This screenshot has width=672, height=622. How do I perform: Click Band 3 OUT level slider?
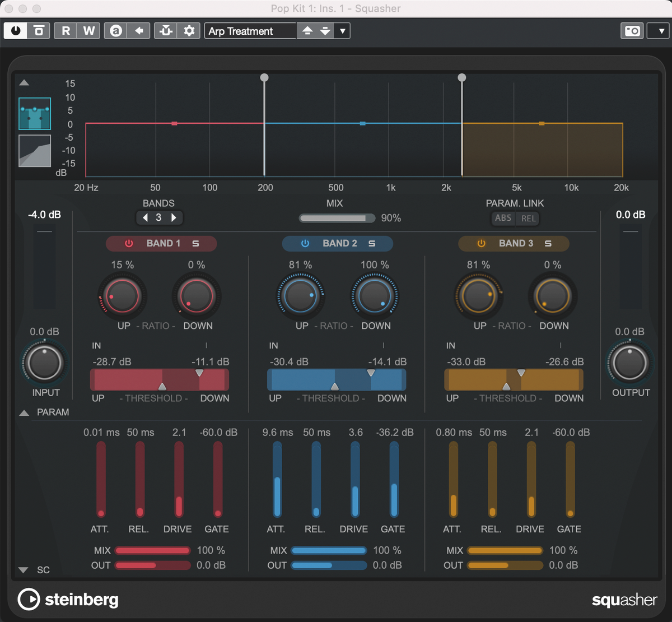[505, 565]
